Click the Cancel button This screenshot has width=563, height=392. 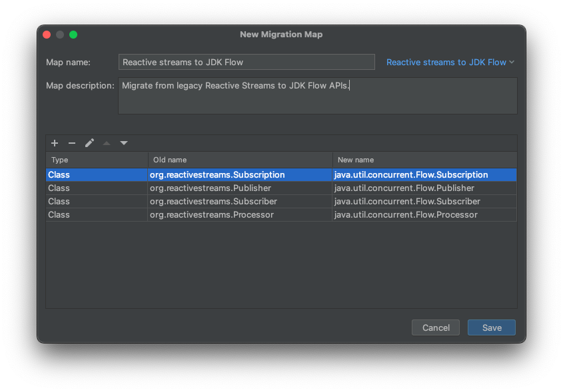[436, 327]
